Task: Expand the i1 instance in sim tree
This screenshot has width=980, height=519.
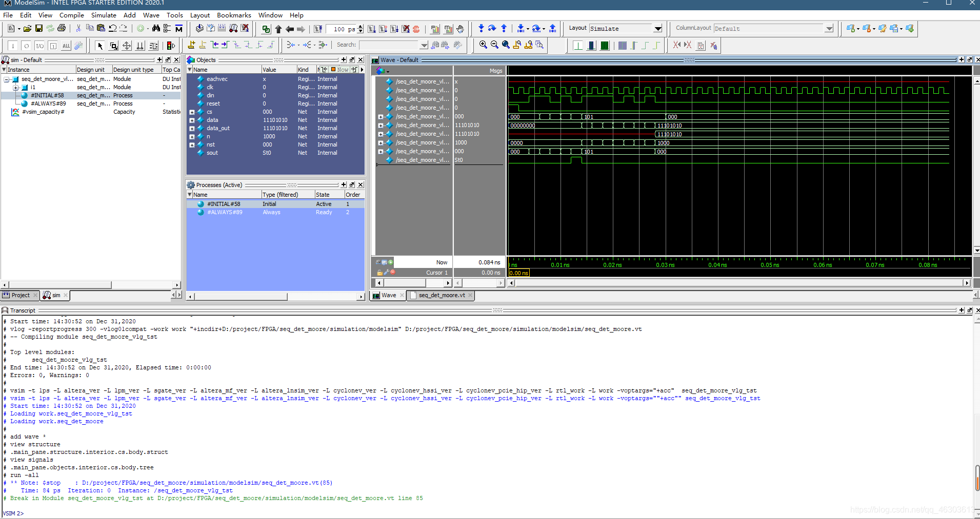Action: click(15, 88)
